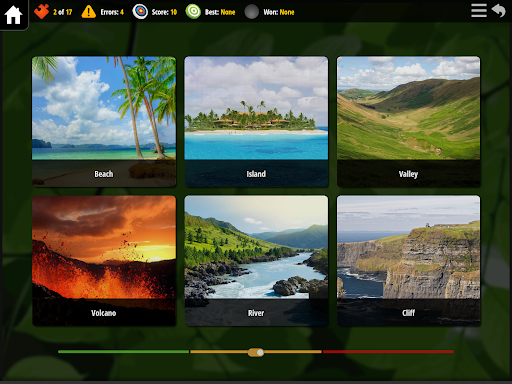
Task: Select the Beach picture card
Action: coord(104,122)
